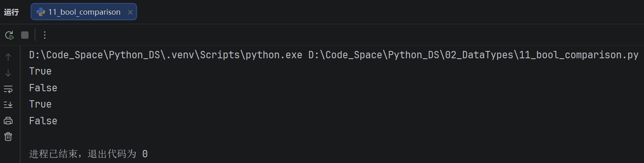
Task: Toggle scroll to end of output
Action: pyautogui.click(x=8, y=105)
